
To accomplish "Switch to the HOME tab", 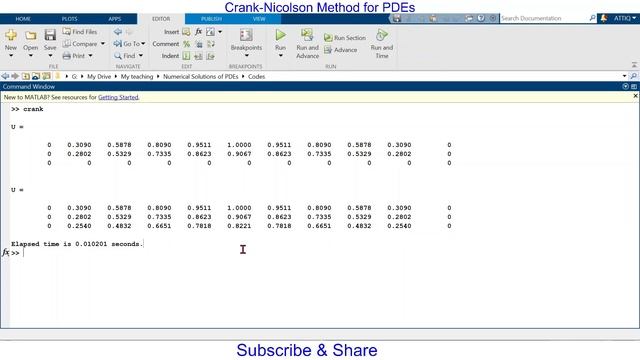I will (x=23, y=19).
